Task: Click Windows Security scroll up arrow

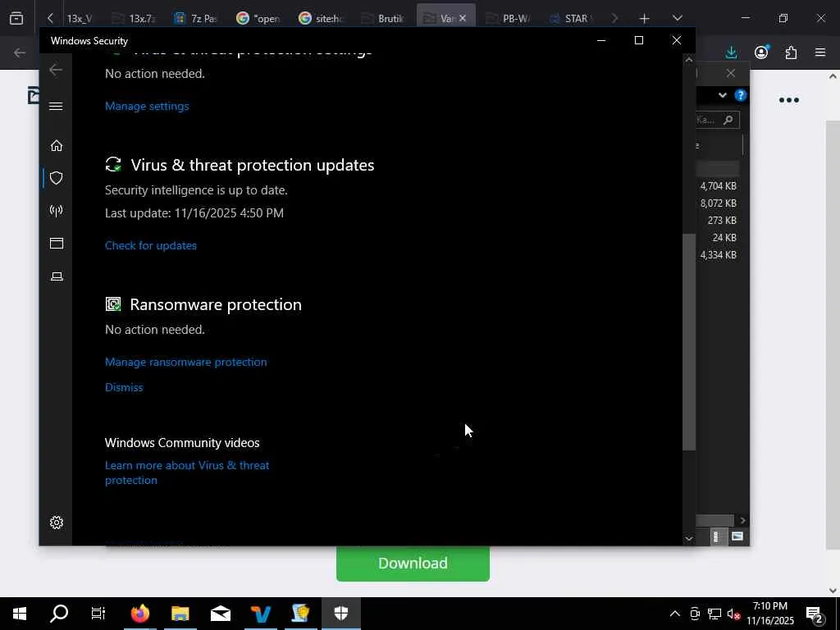Action: [x=689, y=60]
